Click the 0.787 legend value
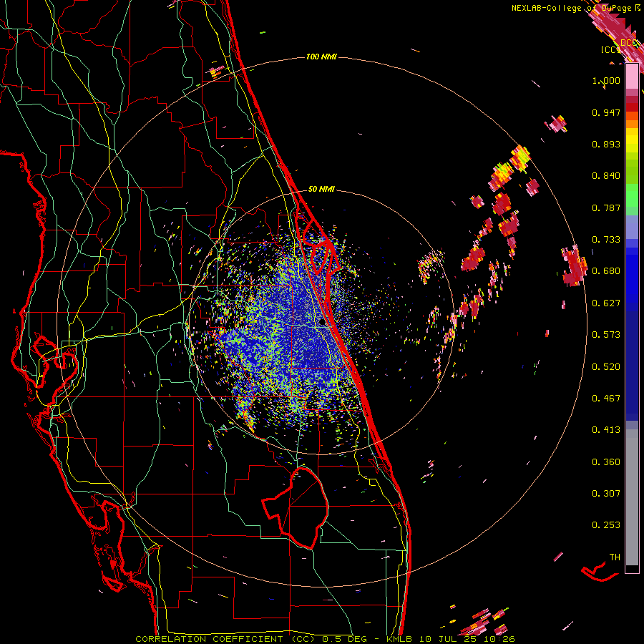Screen dimensions: 644x644 (606, 208)
